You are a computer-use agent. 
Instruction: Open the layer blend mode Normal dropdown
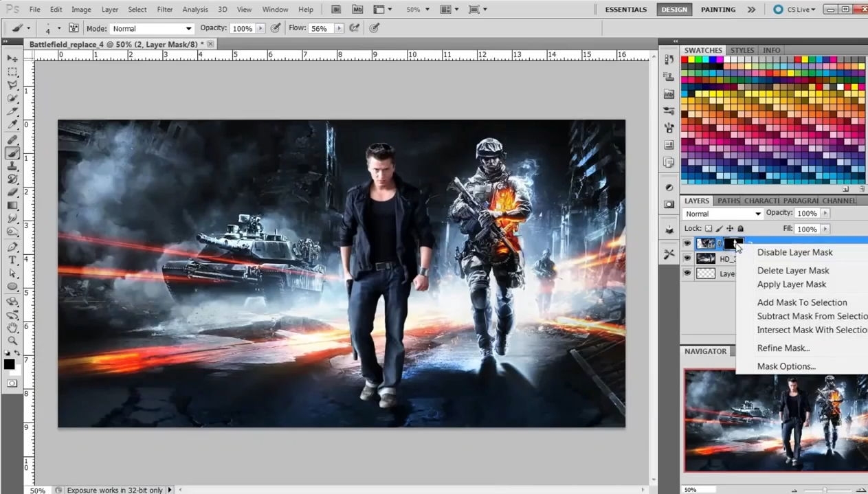723,214
